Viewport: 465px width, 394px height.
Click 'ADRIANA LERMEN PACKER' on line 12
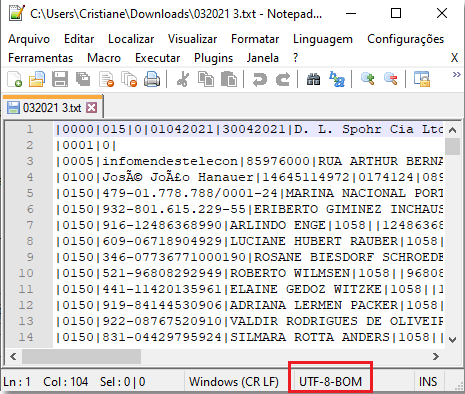click(x=314, y=305)
